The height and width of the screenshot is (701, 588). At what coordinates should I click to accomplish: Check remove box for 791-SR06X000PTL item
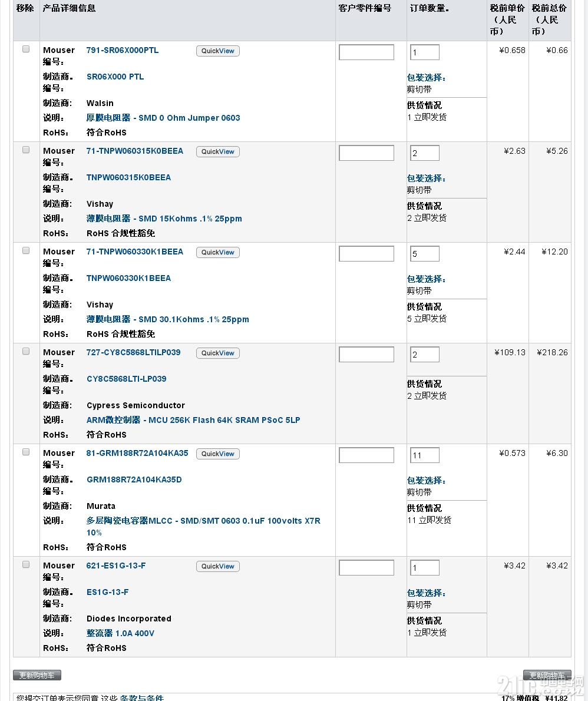(x=26, y=49)
